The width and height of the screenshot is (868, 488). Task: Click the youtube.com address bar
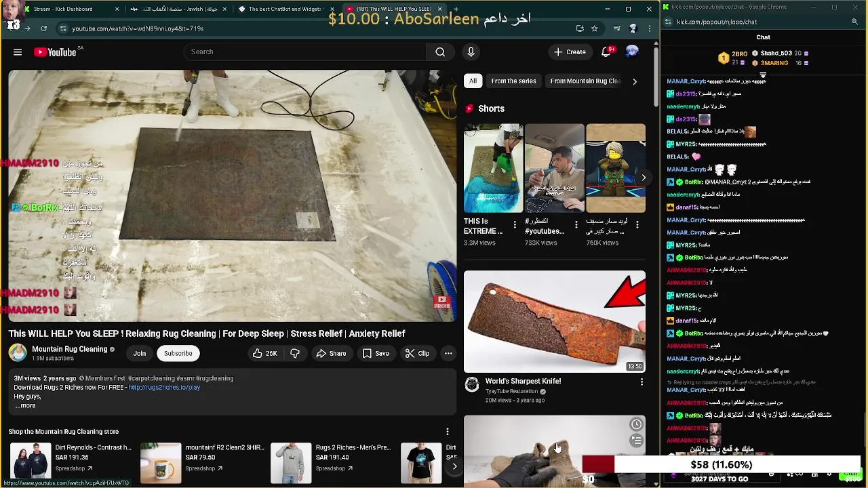[x=319, y=28]
